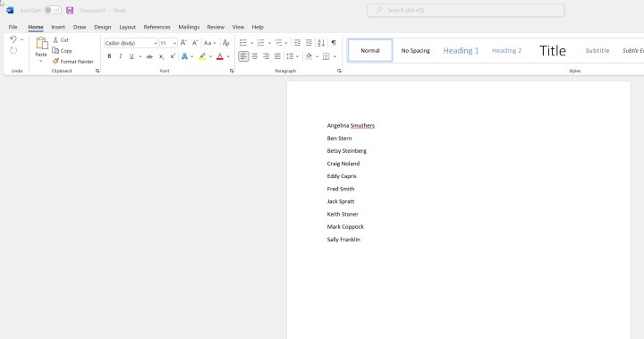Toggle Underline formatting
644x339 pixels.
131,56
